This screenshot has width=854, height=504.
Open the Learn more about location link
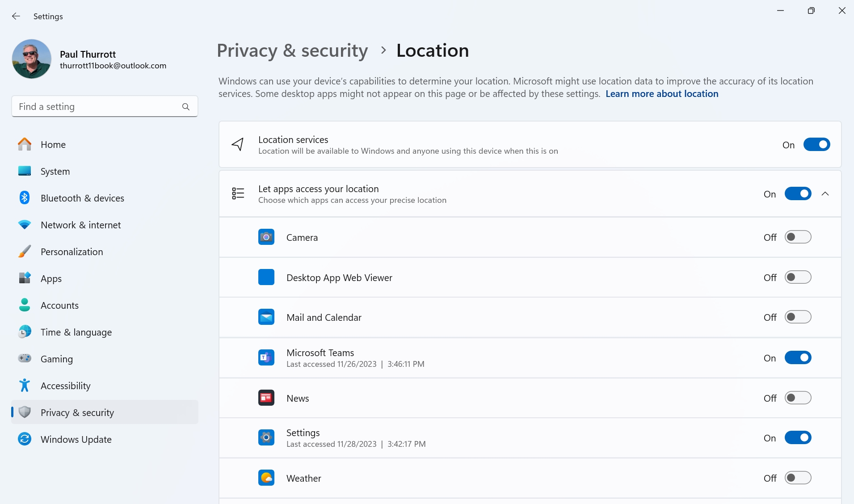(662, 94)
